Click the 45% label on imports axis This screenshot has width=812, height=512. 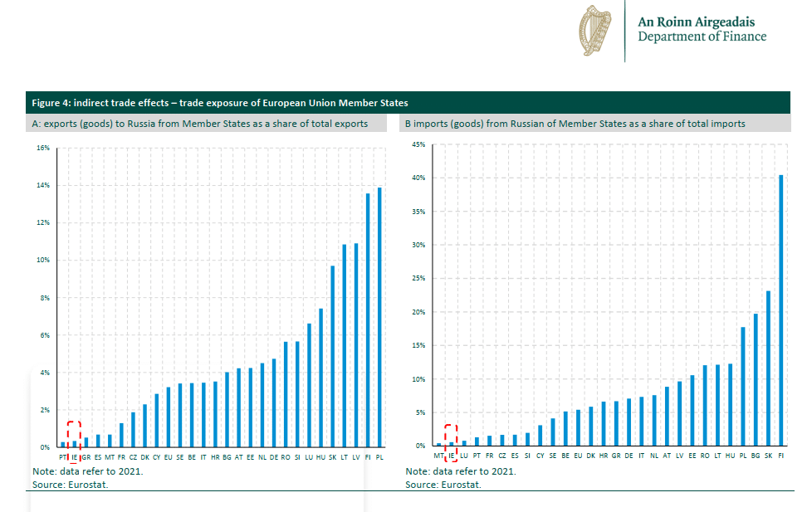418,144
